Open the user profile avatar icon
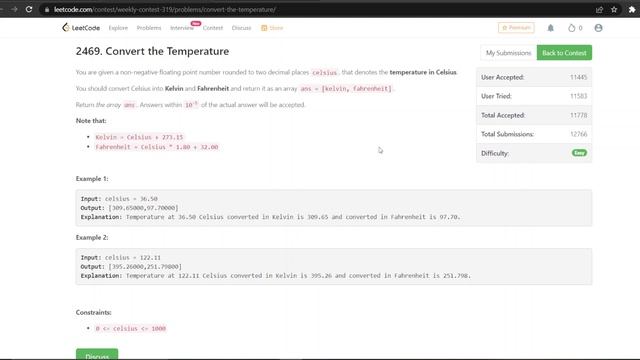The image size is (640, 360). pos(598,28)
